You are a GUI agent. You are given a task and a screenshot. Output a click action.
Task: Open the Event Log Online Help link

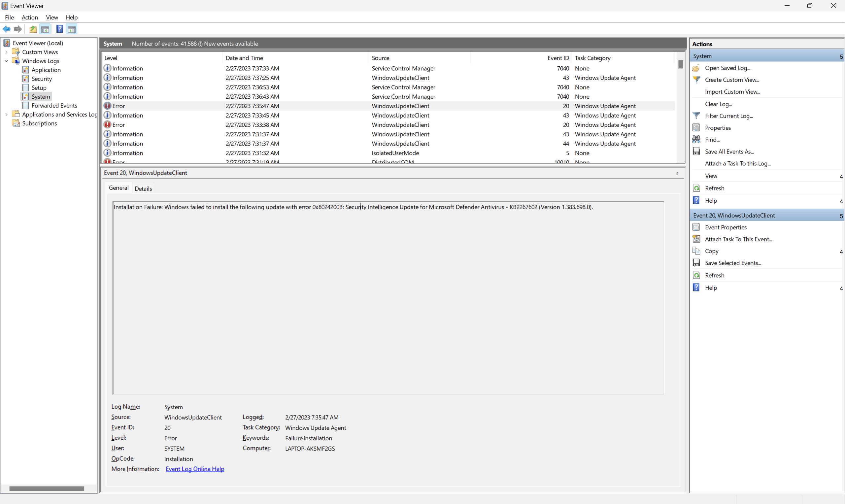195,469
